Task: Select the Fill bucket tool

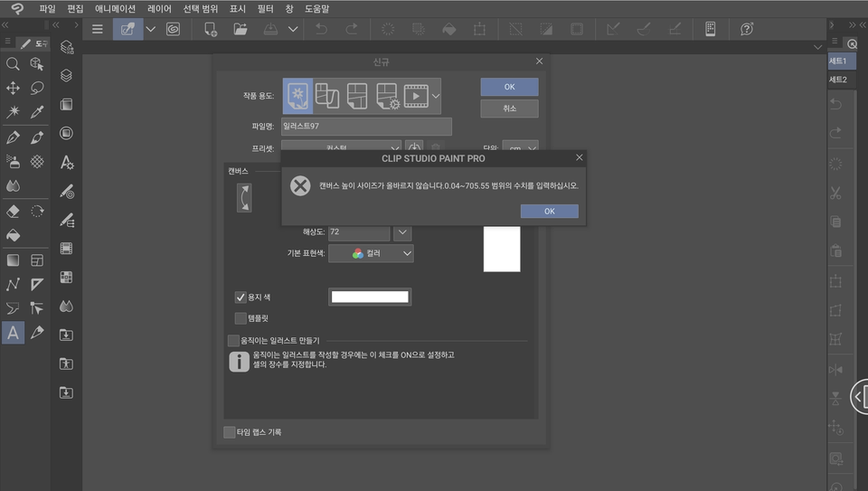Action: (x=13, y=235)
